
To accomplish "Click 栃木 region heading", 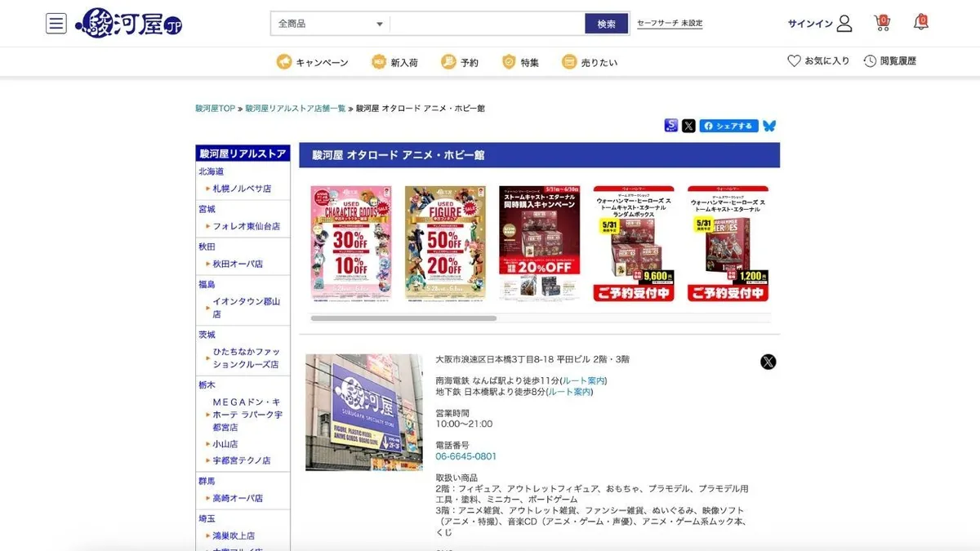I will [x=207, y=384].
